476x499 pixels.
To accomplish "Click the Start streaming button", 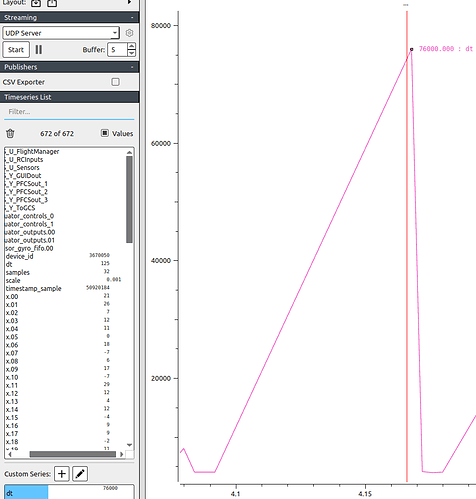I will 16,50.
